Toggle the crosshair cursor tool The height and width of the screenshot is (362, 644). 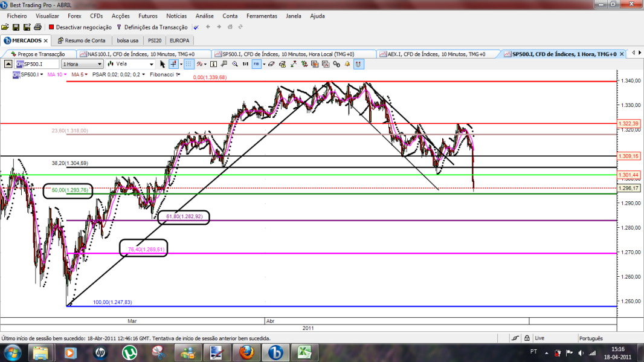click(x=173, y=64)
